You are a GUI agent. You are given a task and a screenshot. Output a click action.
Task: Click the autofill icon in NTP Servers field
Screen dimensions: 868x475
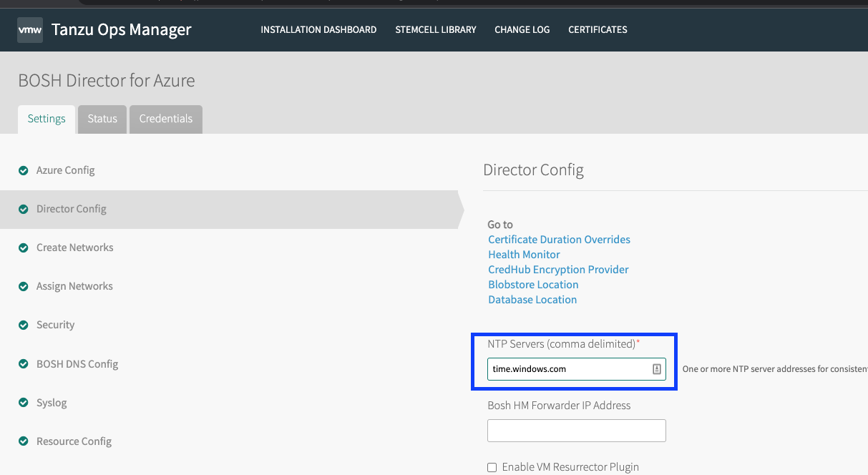tap(656, 369)
